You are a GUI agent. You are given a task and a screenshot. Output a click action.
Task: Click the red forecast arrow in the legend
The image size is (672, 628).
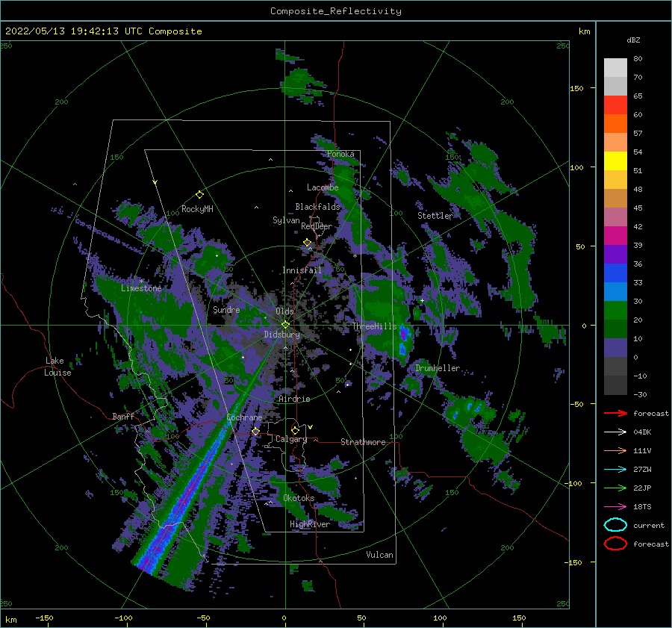point(615,413)
